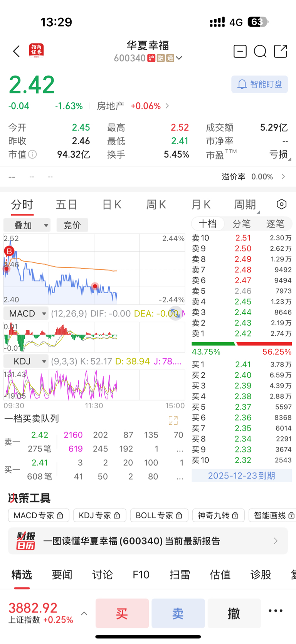Open 溢价率 detail chevron
This screenshot has height=644, width=296.
point(284,177)
